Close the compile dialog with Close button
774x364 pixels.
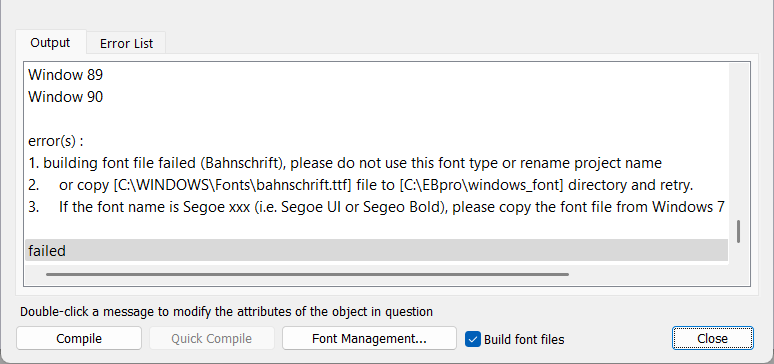(x=712, y=338)
